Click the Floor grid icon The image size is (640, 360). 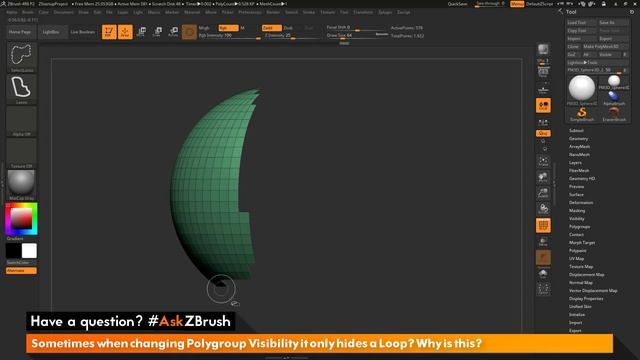click(543, 89)
